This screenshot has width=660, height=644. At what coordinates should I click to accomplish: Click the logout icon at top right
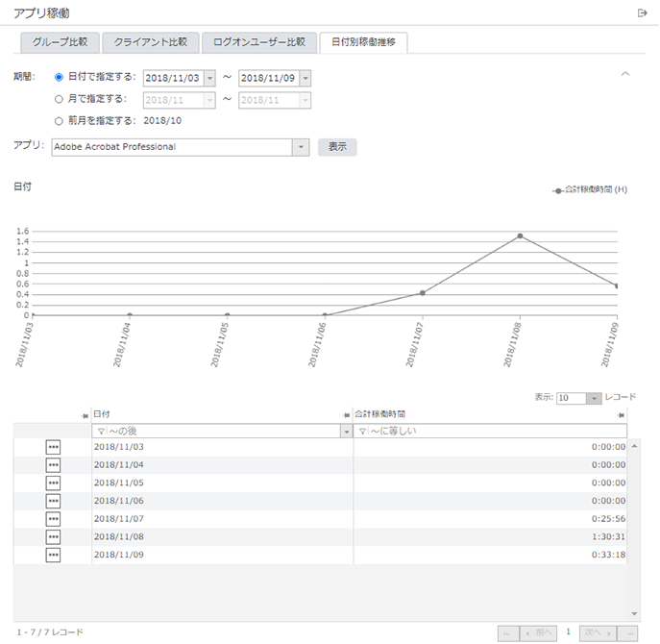642,12
